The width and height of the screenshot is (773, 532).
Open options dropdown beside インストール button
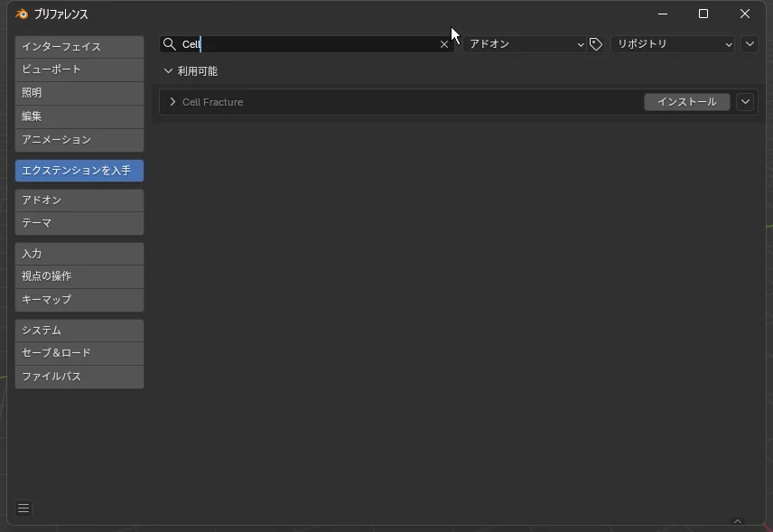coord(745,102)
